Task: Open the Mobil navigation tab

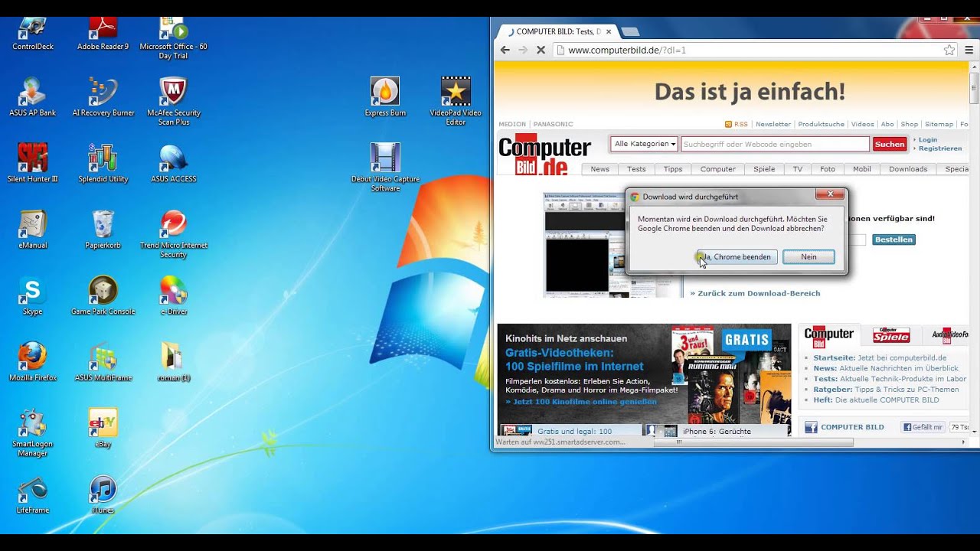Action: point(862,169)
